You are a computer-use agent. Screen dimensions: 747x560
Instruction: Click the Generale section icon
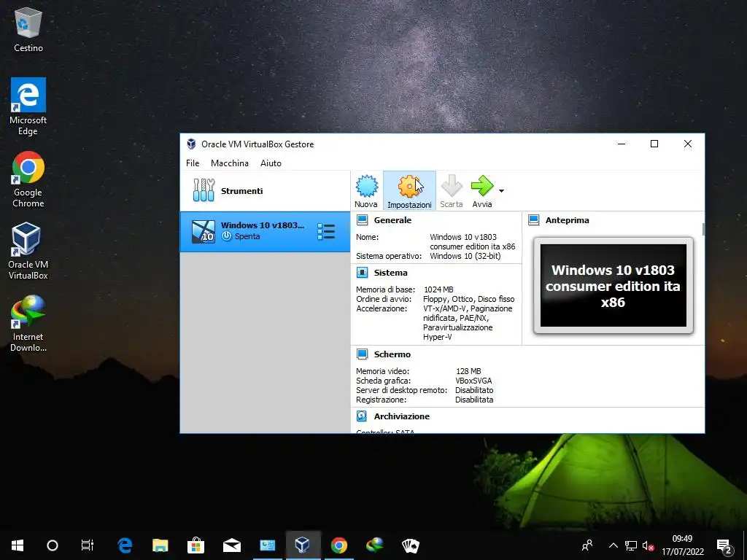pos(362,220)
